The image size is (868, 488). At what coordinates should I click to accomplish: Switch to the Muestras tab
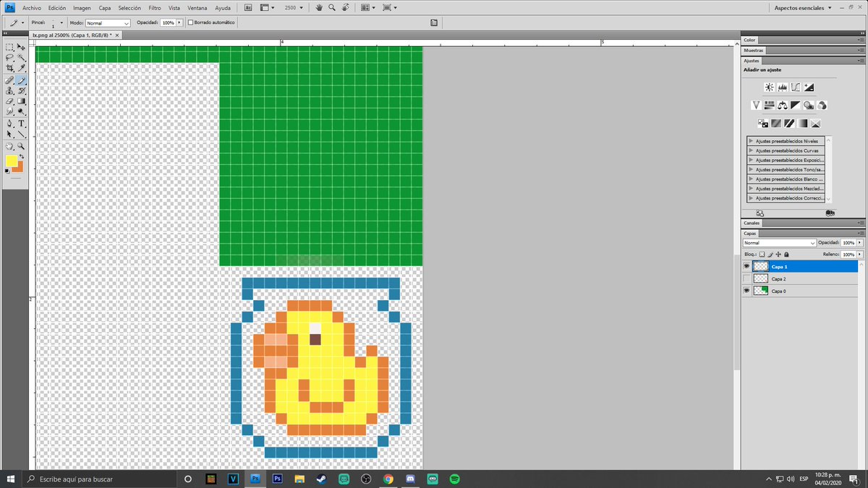pos(753,51)
